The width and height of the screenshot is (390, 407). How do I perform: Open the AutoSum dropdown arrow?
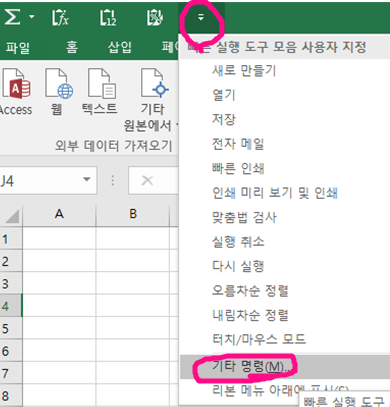[x=32, y=16]
